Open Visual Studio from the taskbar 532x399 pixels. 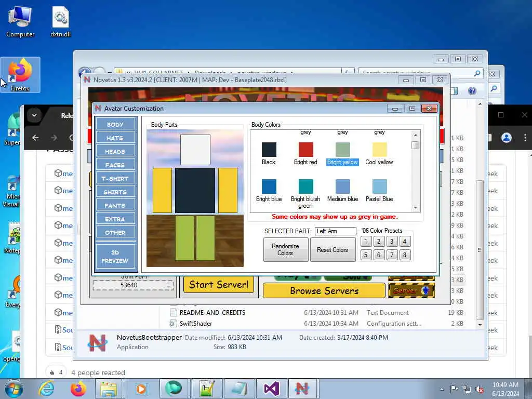(x=271, y=389)
